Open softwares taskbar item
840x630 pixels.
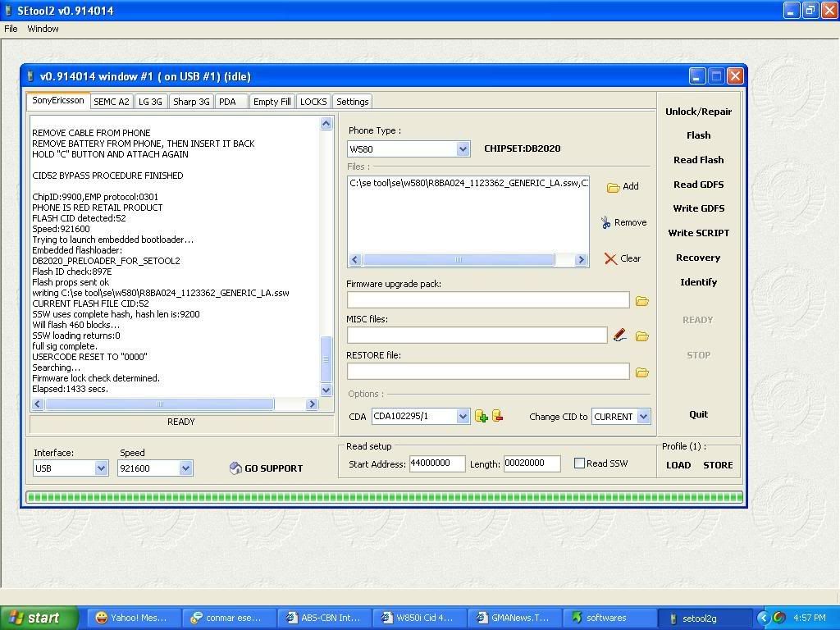[x=609, y=618]
